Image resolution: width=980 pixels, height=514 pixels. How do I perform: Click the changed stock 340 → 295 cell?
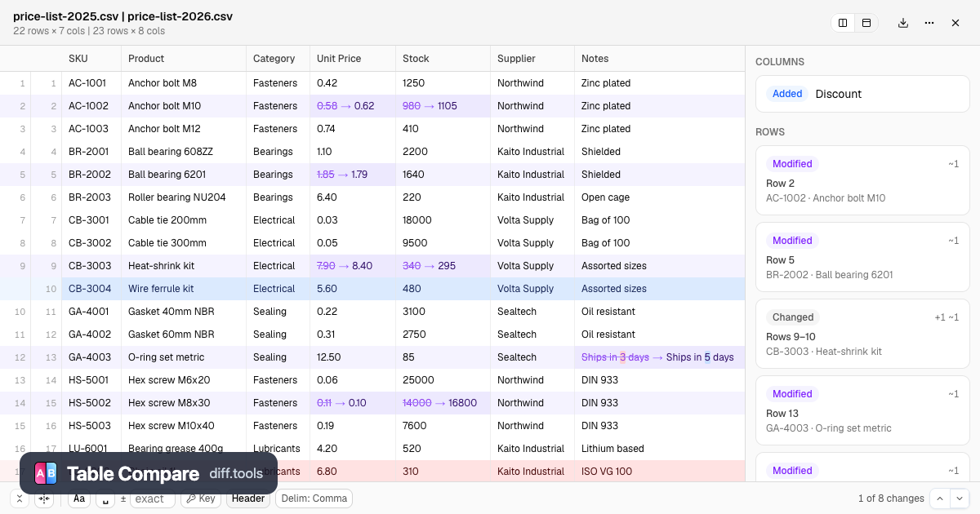pos(443,266)
